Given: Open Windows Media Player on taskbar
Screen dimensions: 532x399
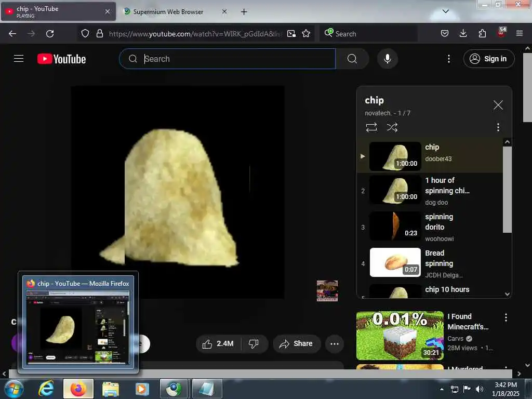Looking at the screenshot, I should click(x=142, y=389).
